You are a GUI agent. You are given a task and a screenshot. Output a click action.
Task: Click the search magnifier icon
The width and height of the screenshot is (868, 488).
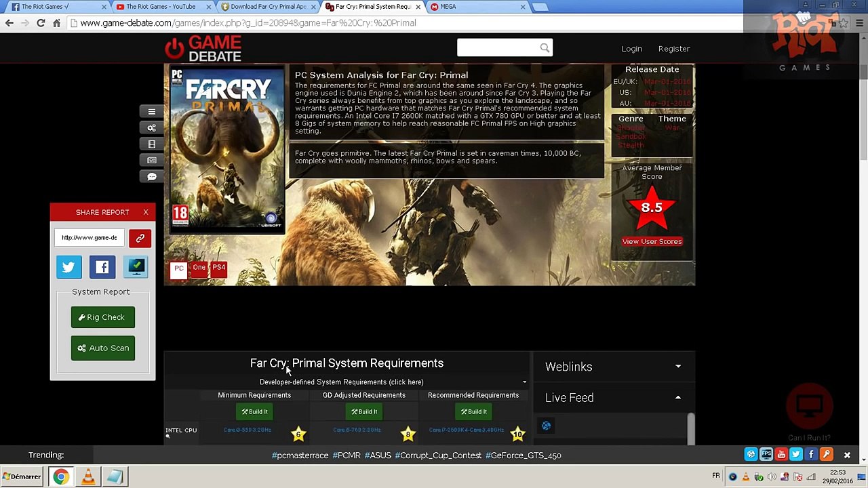coord(545,48)
